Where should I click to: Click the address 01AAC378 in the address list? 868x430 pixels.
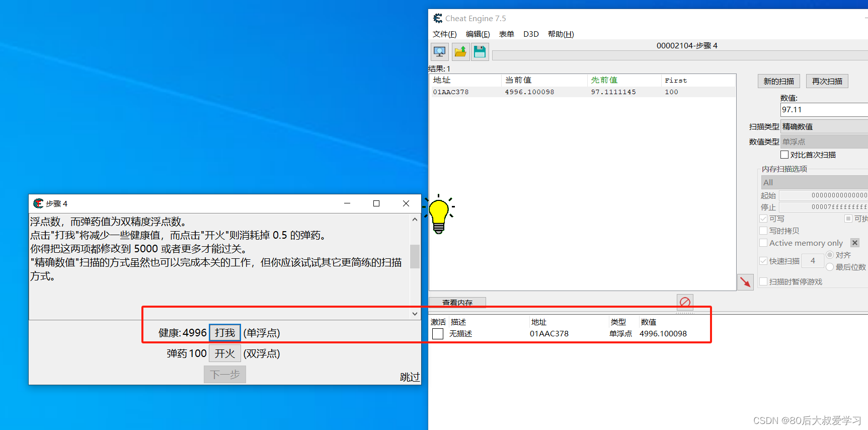click(x=549, y=334)
